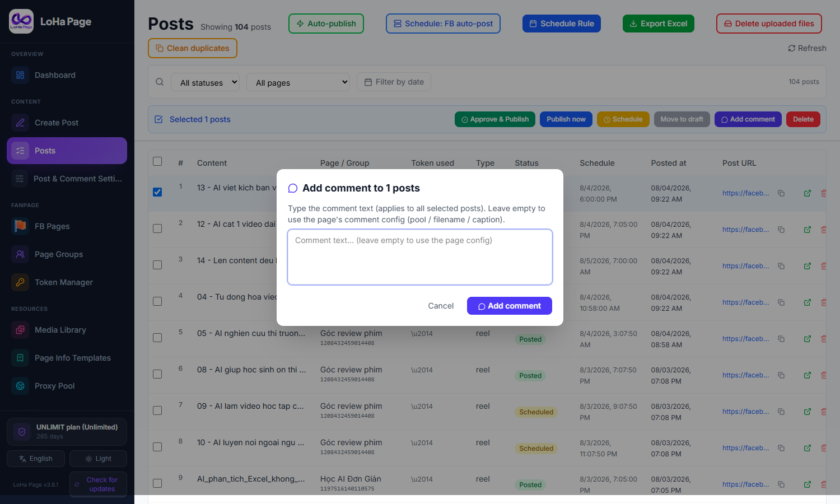Check the row 2 post checkbox
The image size is (840, 504).
click(157, 228)
